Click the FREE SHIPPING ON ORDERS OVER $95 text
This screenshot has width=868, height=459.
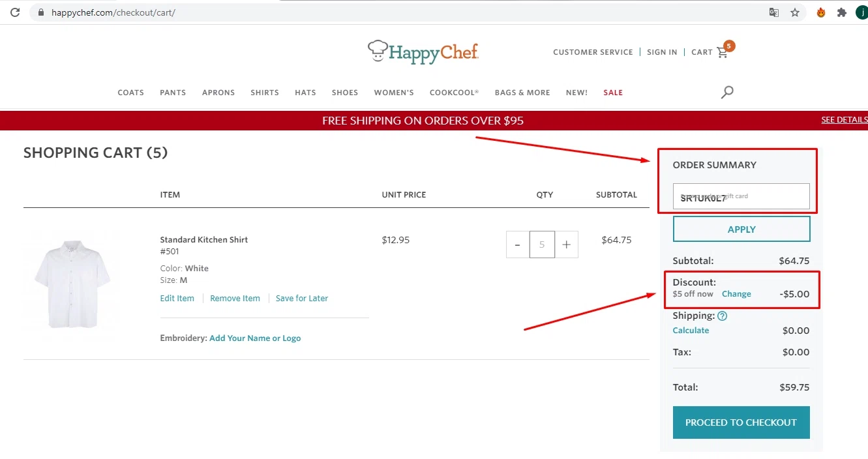[423, 121]
